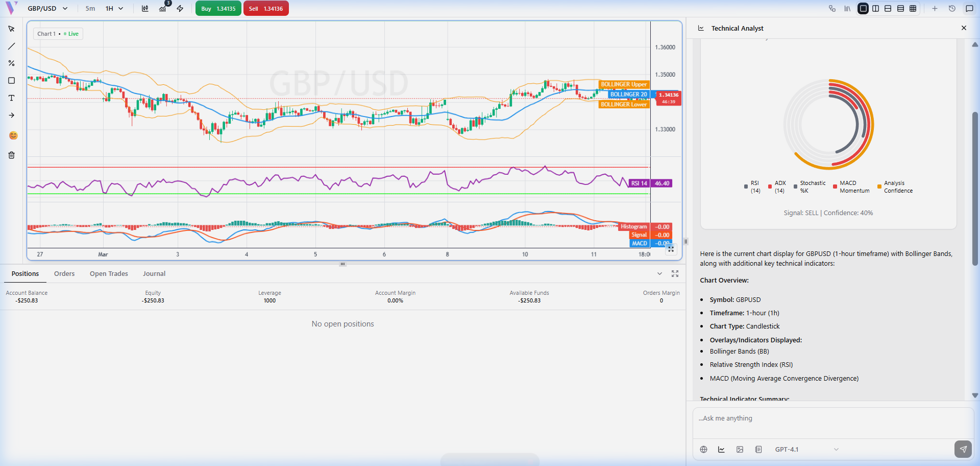
Task: Switch to the four-chart grid layout
Action: [x=913, y=9]
